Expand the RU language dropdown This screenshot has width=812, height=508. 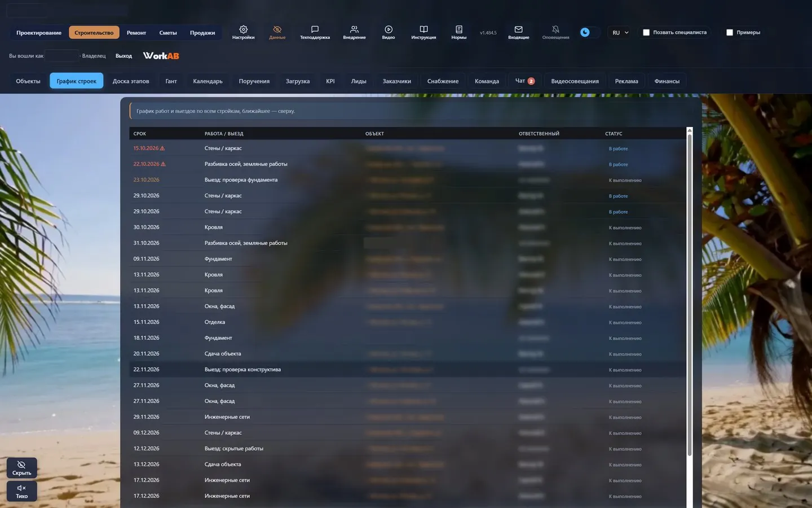pos(620,33)
